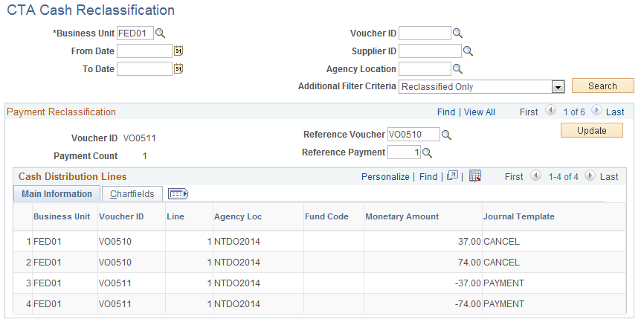Click Last link in Payment Reclassification header

(x=615, y=112)
